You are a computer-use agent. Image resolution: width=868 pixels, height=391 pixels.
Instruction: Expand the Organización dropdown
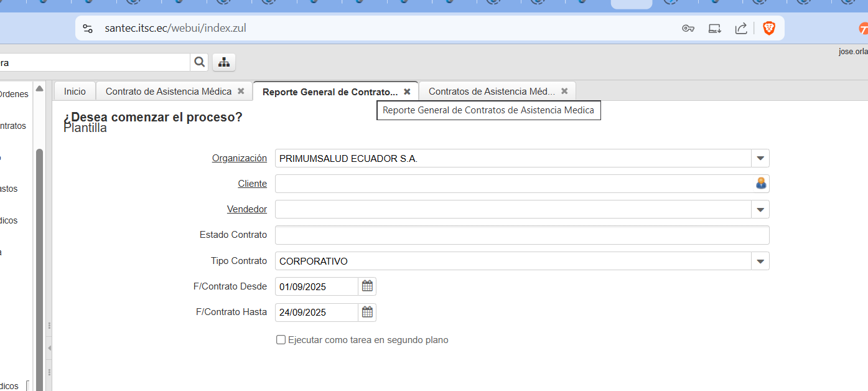[x=760, y=159]
